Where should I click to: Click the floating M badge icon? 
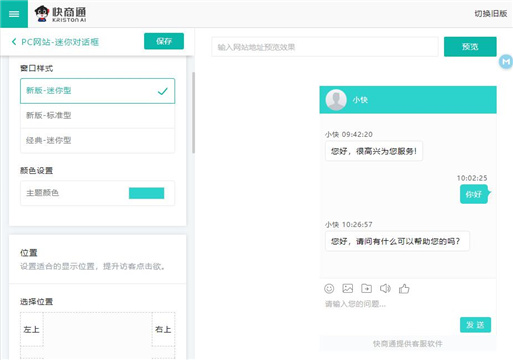(x=506, y=62)
